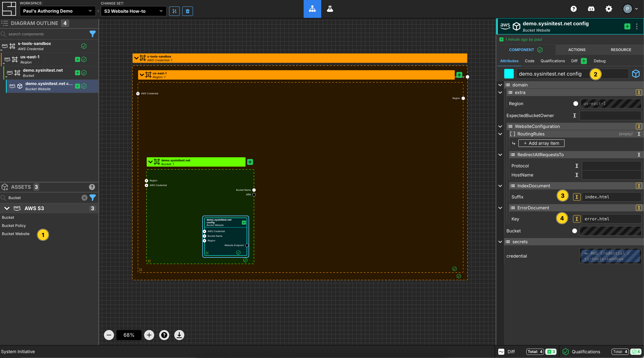The height and width of the screenshot is (358, 644).
Task: Clear the Bucket asset search
Action: tap(84, 198)
